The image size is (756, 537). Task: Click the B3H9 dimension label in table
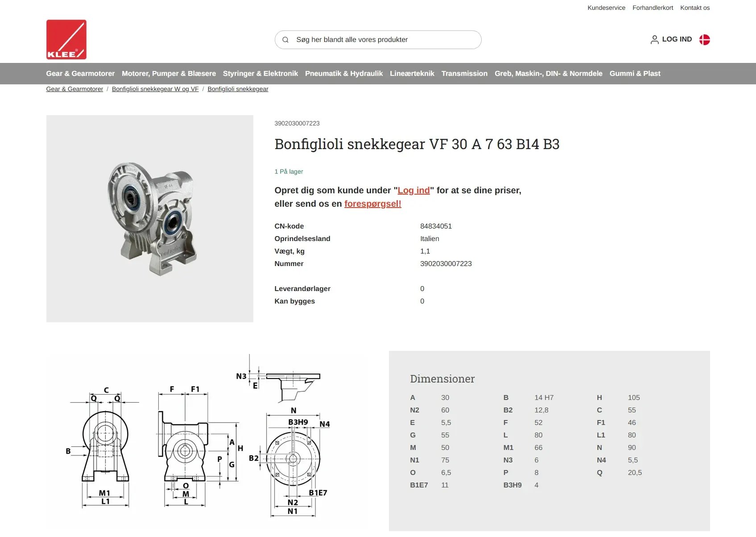pyautogui.click(x=512, y=485)
